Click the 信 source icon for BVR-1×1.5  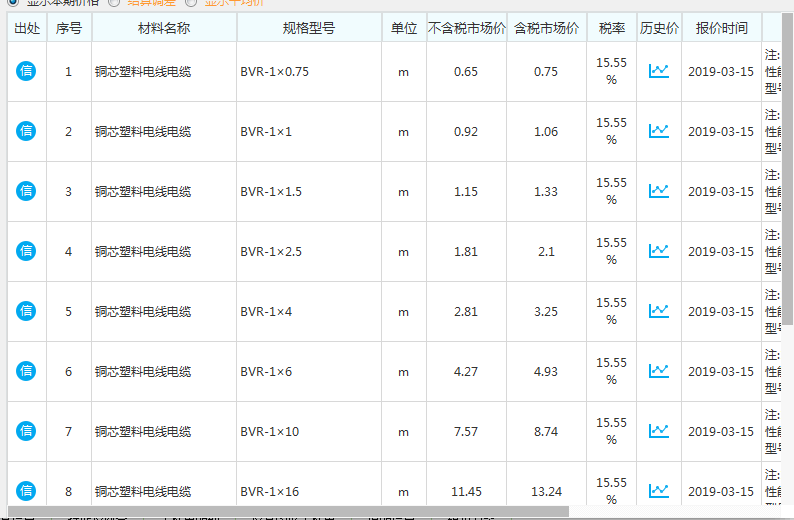point(26,191)
